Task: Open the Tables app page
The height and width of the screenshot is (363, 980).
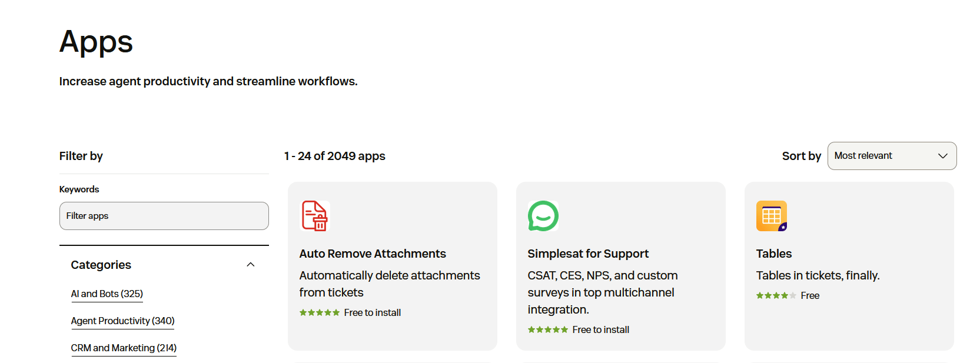Action: [x=773, y=253]
